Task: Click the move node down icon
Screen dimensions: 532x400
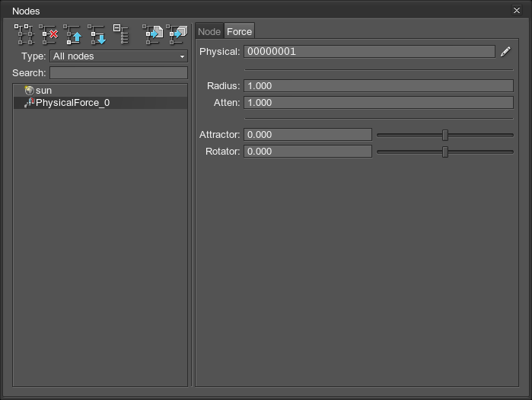Action: coord(97,34)
